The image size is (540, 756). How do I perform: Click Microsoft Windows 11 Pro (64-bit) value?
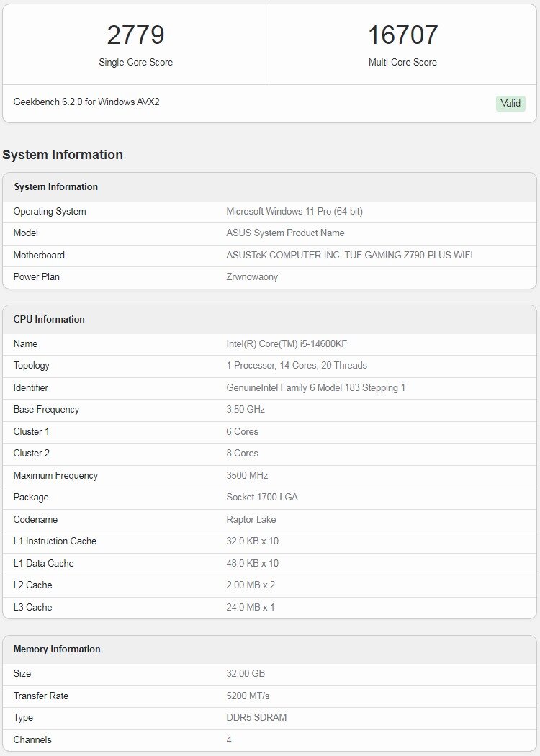[294, 211]
